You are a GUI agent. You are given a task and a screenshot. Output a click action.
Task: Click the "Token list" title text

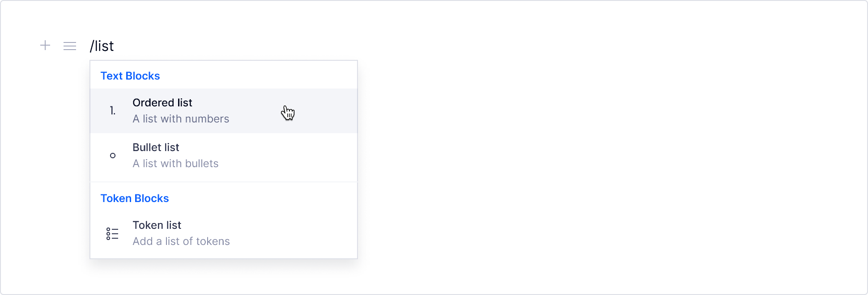coord(157,225)
